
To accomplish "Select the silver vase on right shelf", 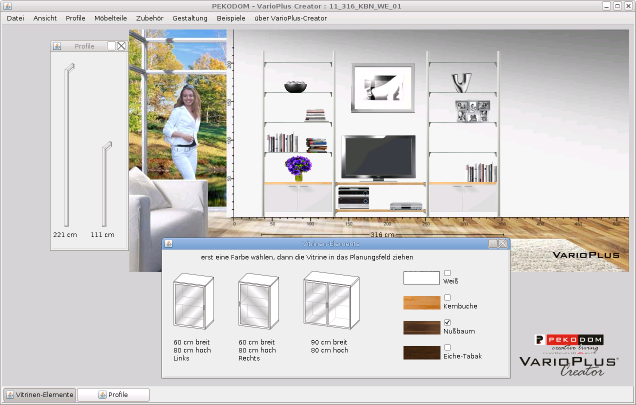I will [462, 82].
